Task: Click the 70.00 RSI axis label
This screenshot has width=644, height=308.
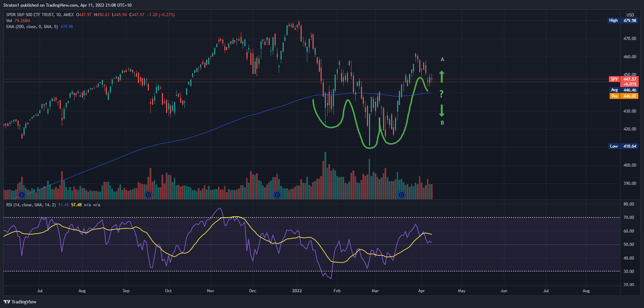Action: (629, 217)
